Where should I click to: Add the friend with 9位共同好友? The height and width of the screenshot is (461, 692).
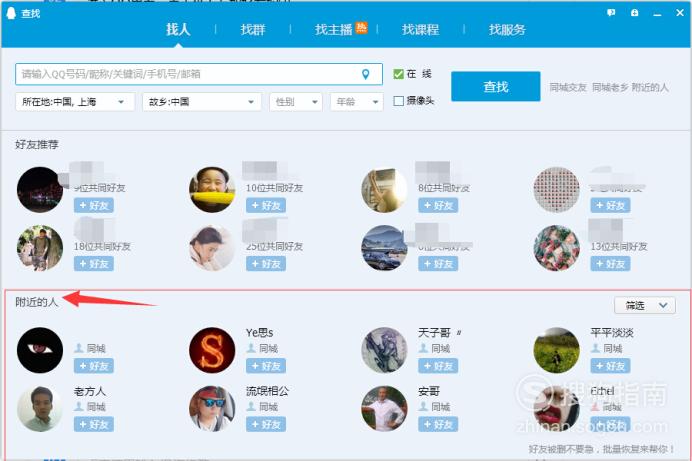click(x=94, y=206)
